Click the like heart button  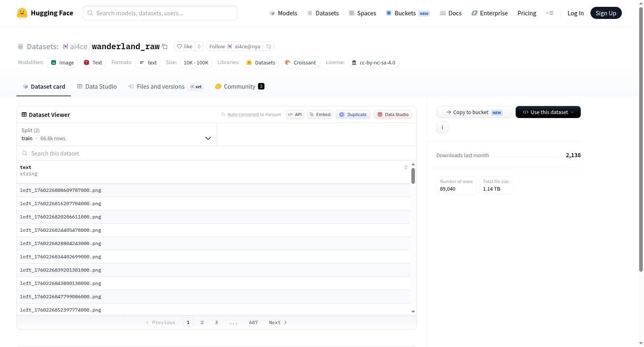click(x=185, y=46)
